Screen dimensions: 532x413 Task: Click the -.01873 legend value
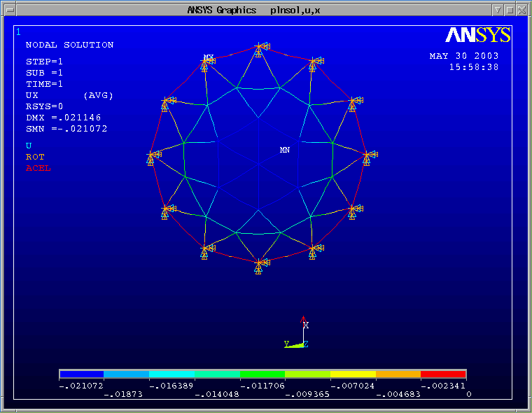point(123,394)
